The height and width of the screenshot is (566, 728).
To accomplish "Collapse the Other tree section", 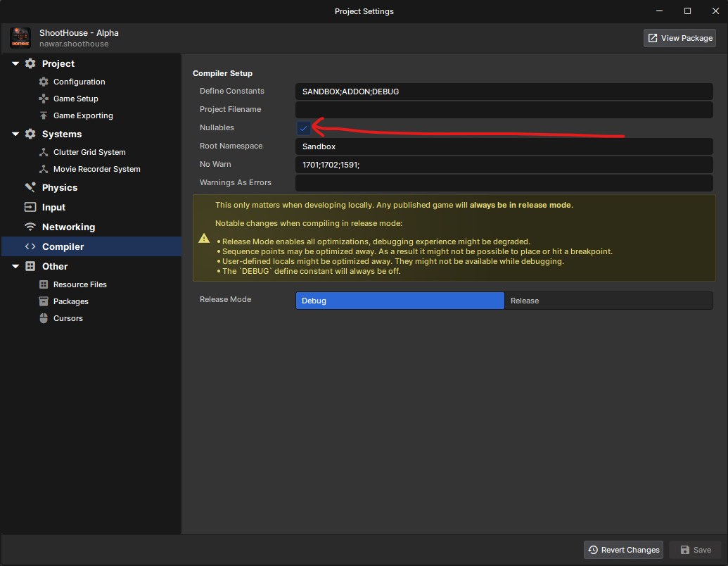I will pyautogui.click(x=15, y=266).
